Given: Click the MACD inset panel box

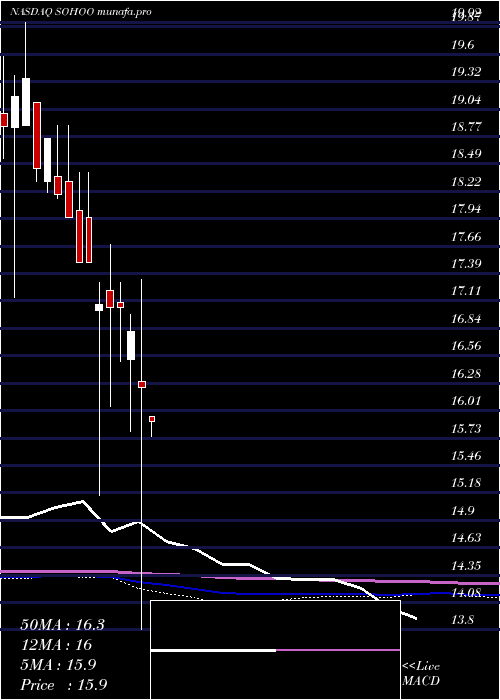Looking at the screenshot, I should point(275,650).
